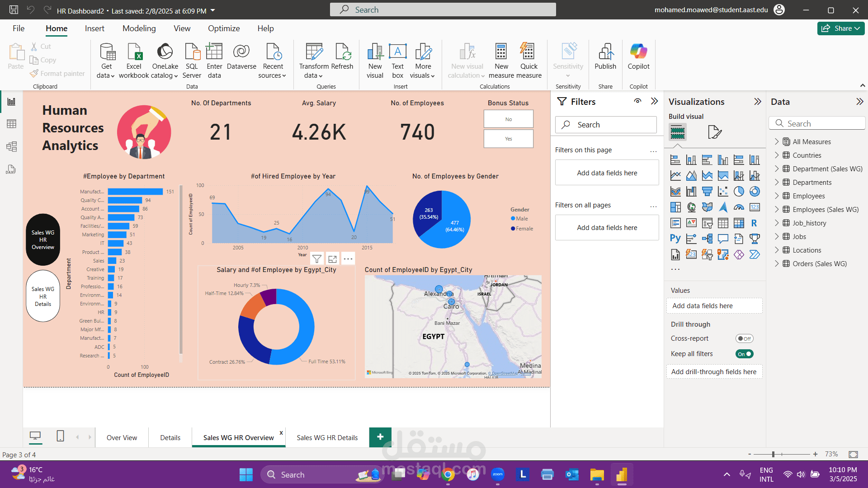
Task: Expand the Jobs table fields
Action: coord(778,236)
